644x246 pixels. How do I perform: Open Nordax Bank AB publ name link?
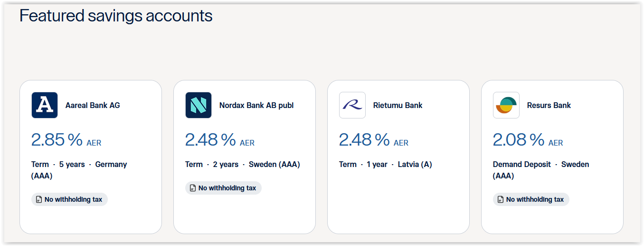click(x=256, y=105)
